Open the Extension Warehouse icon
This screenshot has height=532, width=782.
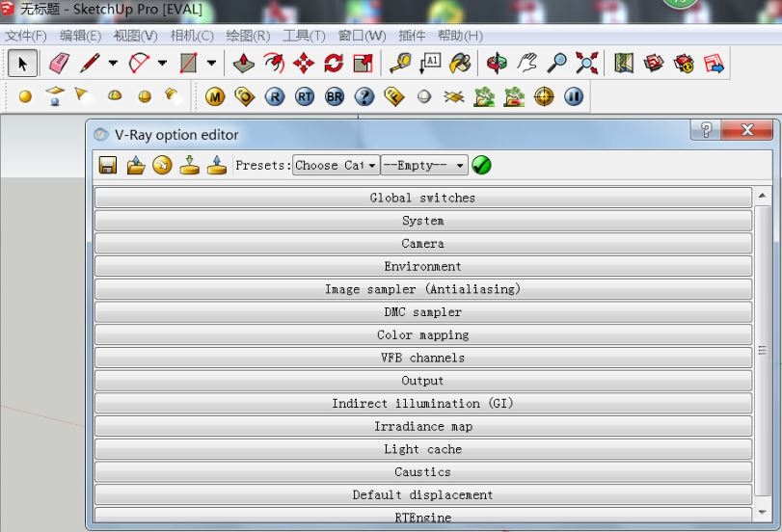[x=684, y=64]
